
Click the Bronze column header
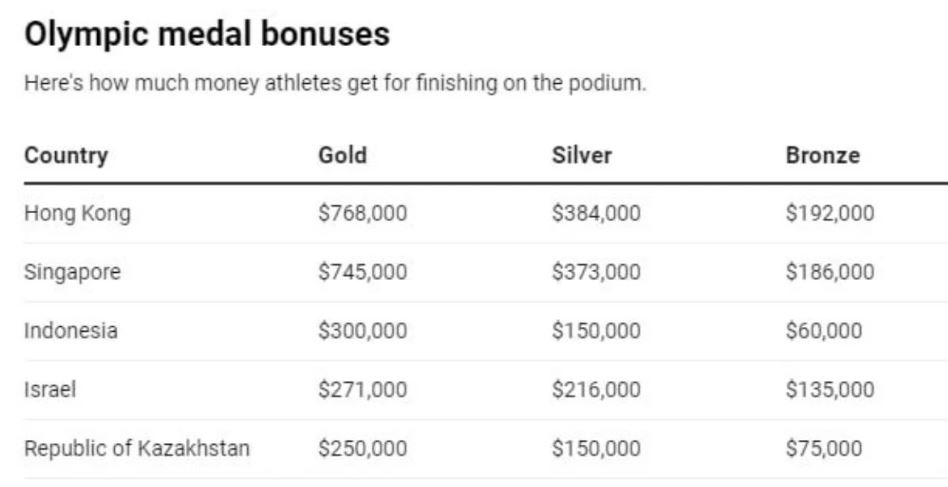(822, 155)
